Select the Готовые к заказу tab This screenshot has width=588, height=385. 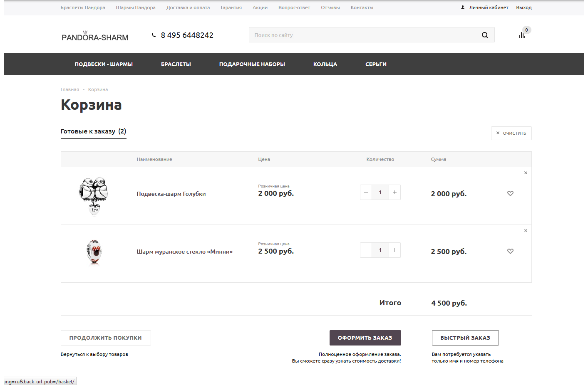[94, 131]
